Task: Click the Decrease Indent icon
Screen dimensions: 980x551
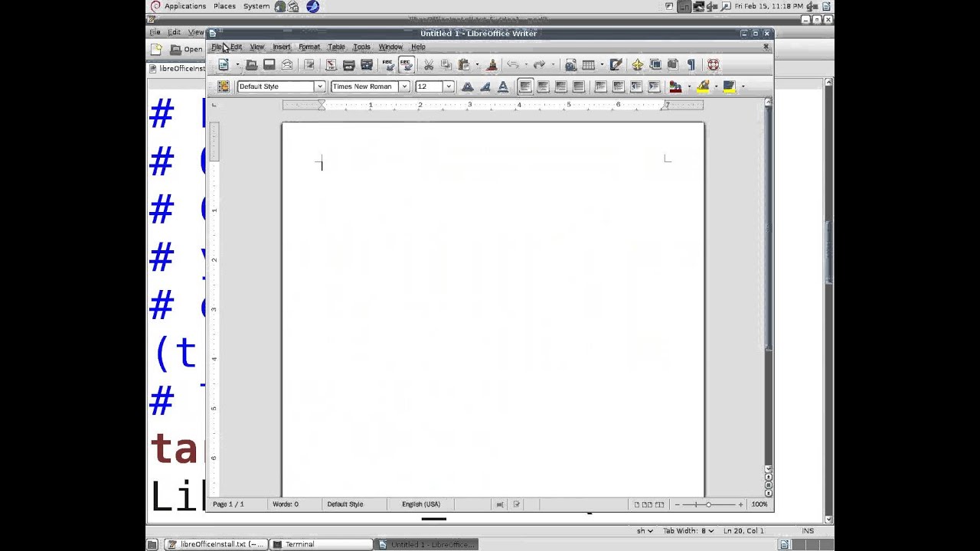Action: click(x=636, y=86)
